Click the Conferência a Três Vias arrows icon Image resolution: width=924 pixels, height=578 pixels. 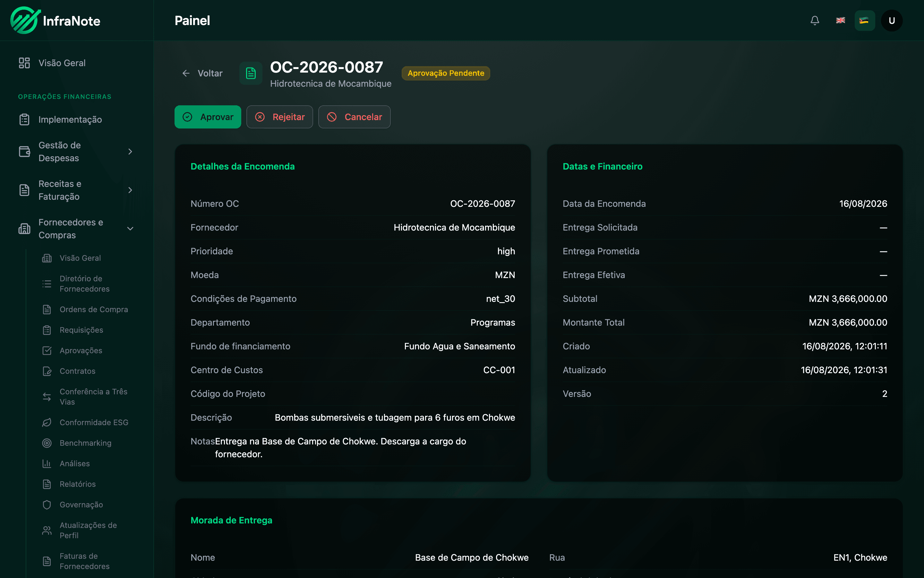[x=47, y=397]
